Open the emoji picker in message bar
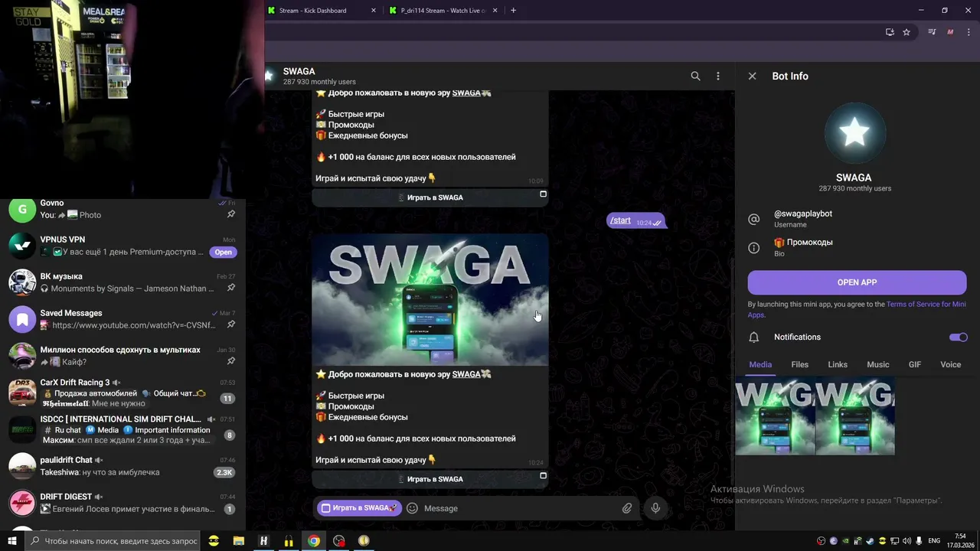980x551 pixels. point(412,508)
